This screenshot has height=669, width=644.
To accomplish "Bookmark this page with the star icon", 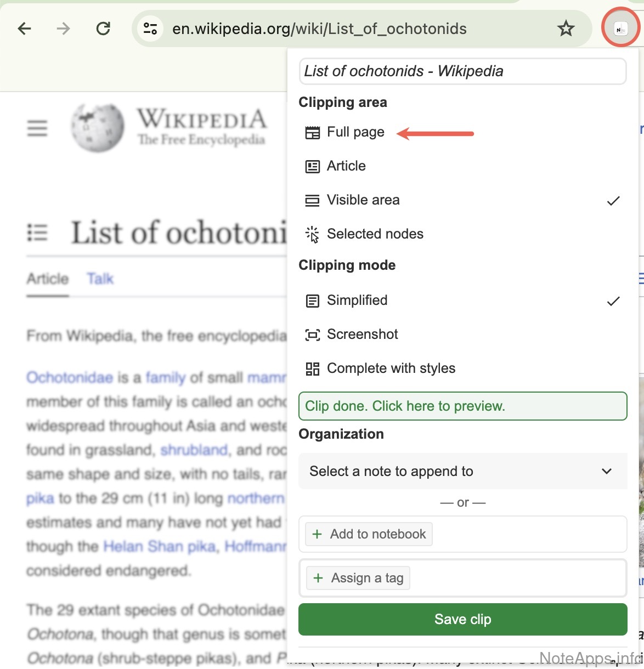I will click(566, 29).
